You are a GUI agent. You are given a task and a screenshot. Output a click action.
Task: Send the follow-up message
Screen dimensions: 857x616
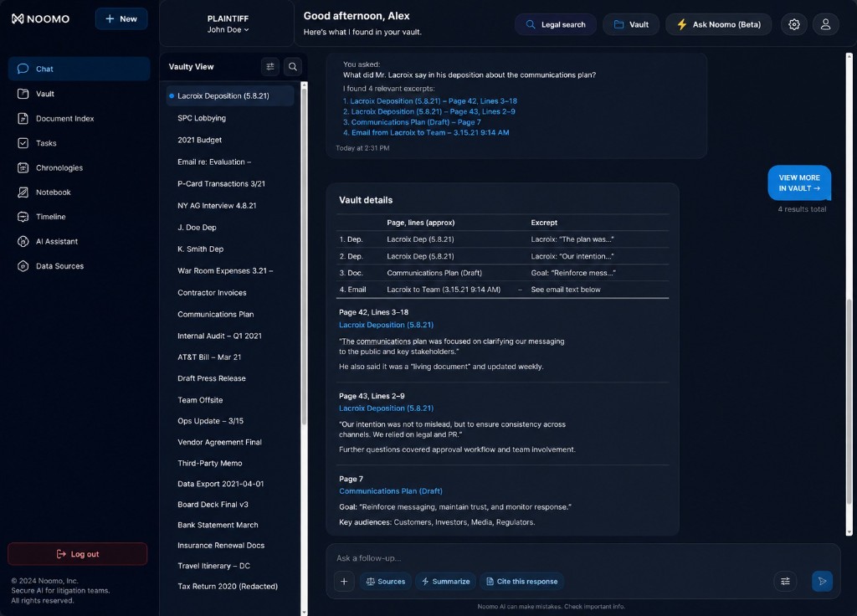coord(822,581)
